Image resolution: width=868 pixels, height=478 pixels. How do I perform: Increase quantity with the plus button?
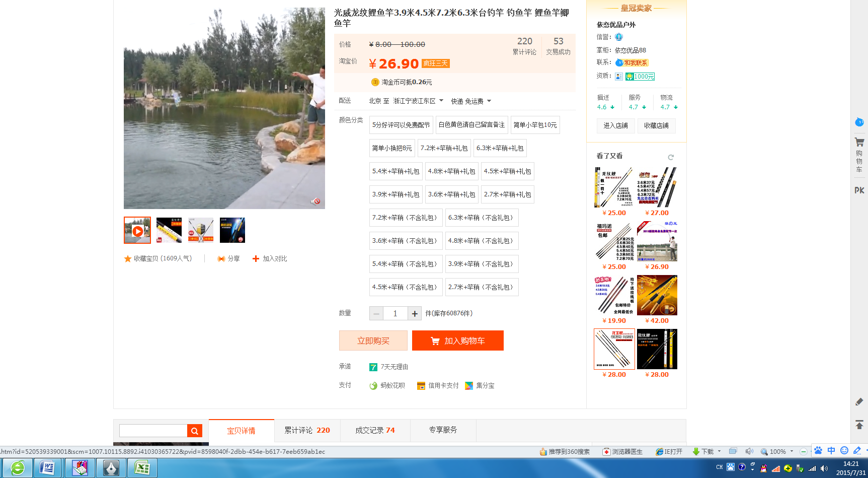414,314
